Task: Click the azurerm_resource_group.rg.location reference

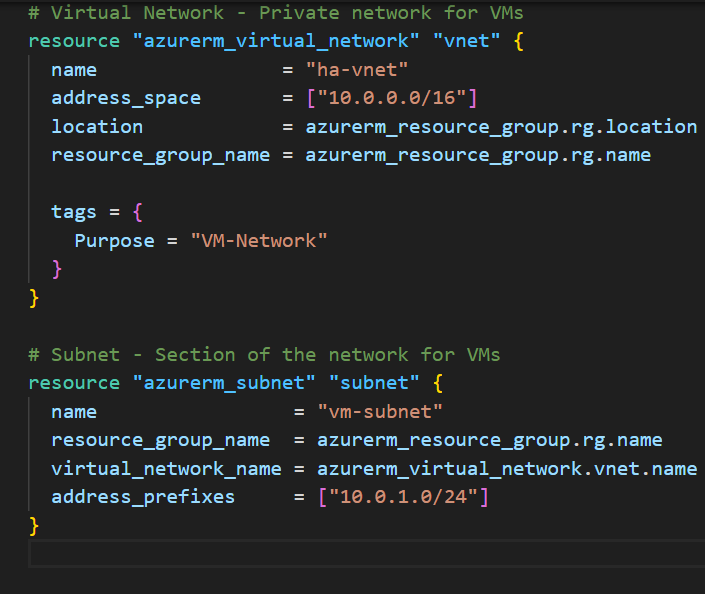Action: coord(501,127)
